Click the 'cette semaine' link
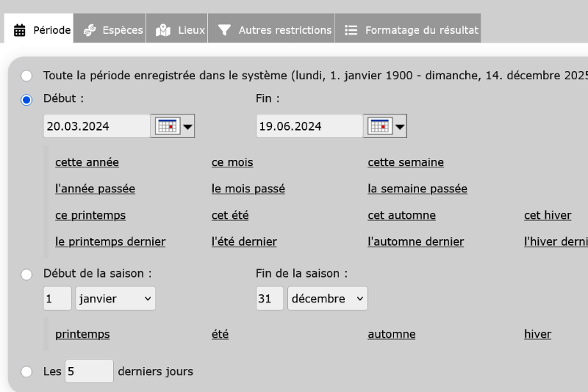The image size is (588, 392). [406, 162]
